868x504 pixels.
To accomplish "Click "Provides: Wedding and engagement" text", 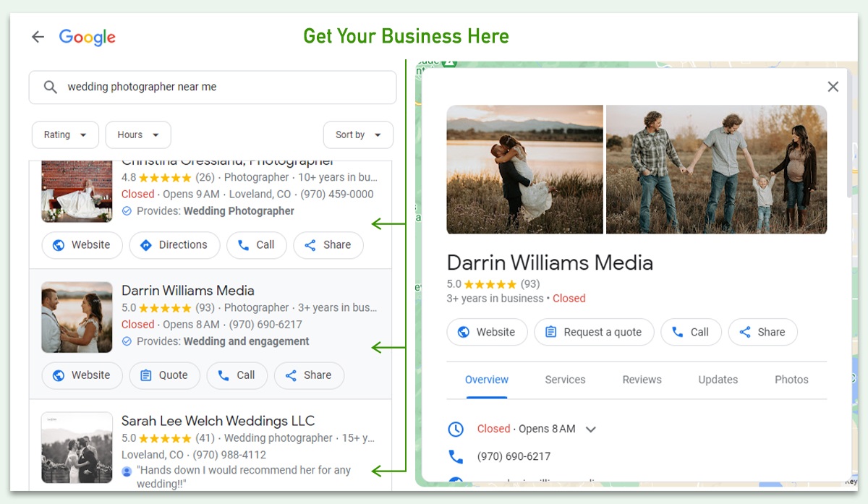I will point(223,341).
